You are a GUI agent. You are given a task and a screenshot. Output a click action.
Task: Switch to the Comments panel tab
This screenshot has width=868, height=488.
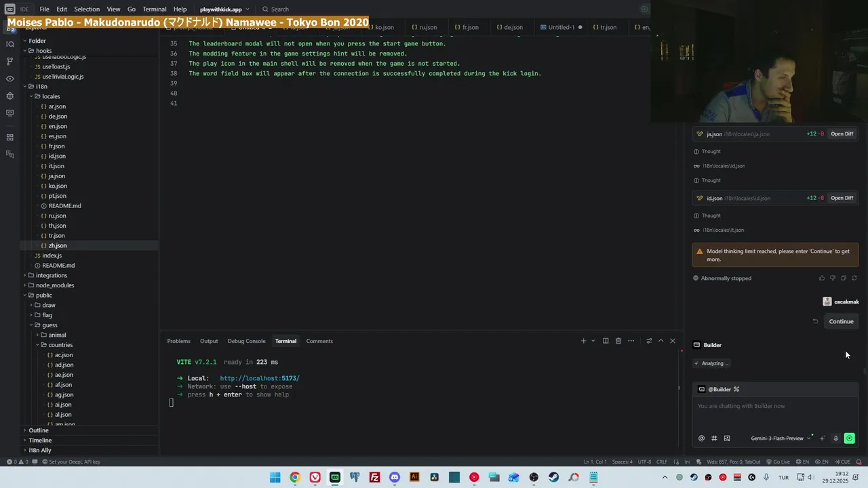coord(319,341)
